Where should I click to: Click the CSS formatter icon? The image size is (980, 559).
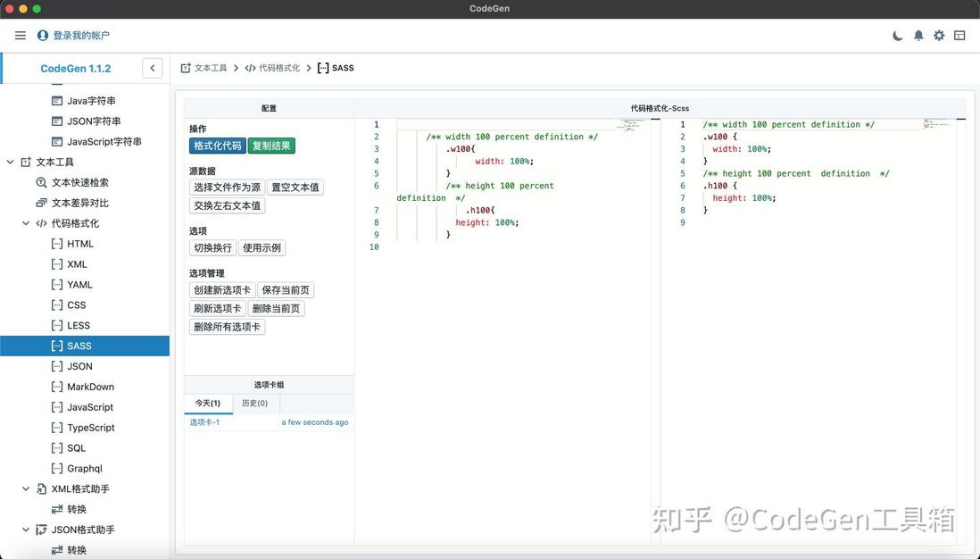57,305
